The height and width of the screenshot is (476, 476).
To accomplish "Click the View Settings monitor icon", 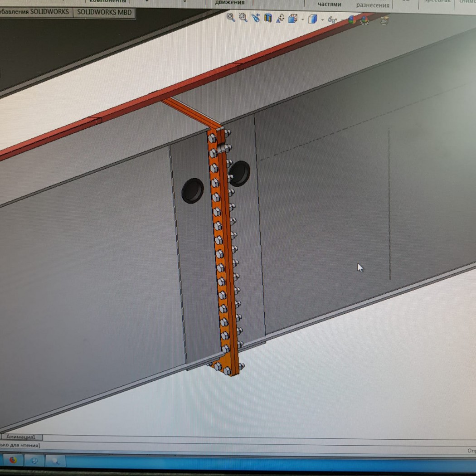I will 384,20.
